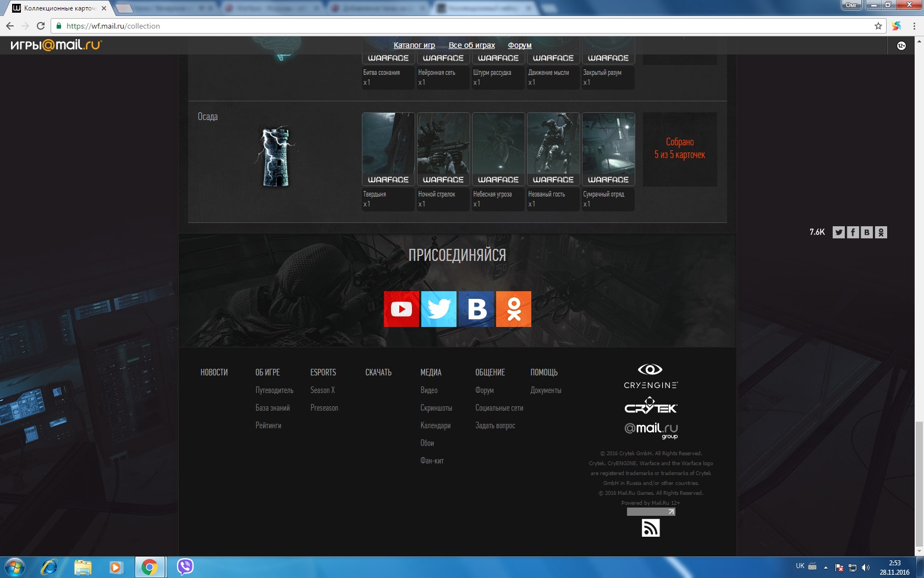Close the Коллекционные карточки tab

point(104,8)
